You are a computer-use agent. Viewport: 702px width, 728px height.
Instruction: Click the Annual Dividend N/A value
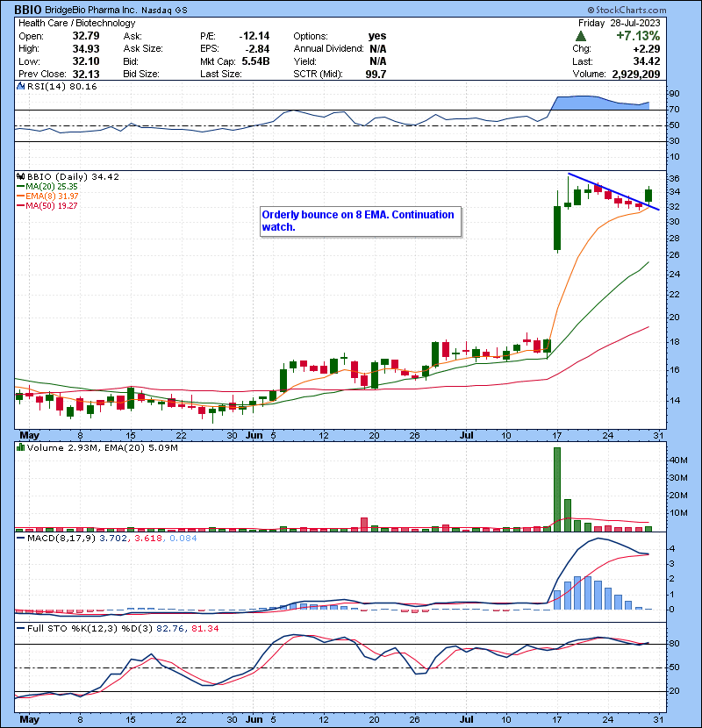tap(377, 49)
